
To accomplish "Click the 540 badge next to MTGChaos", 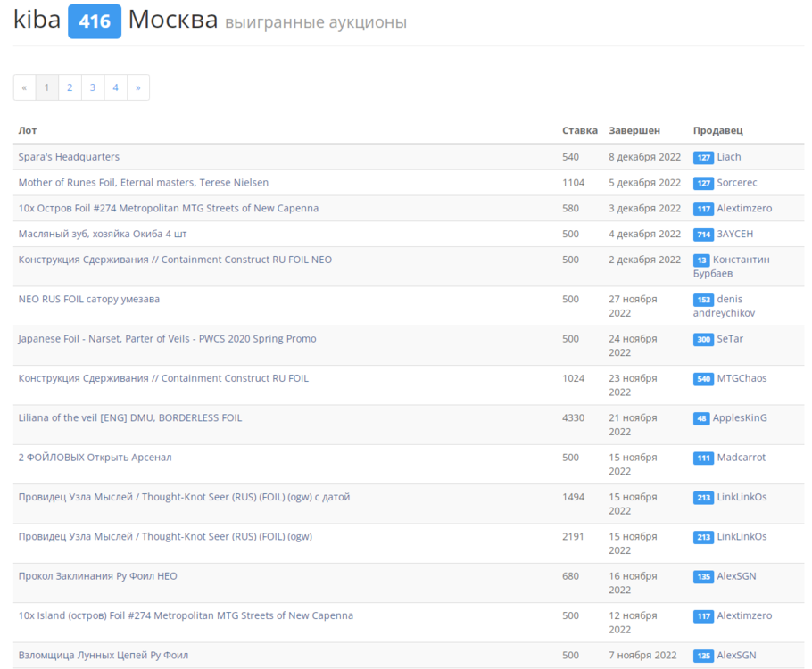I will (703, 379).
